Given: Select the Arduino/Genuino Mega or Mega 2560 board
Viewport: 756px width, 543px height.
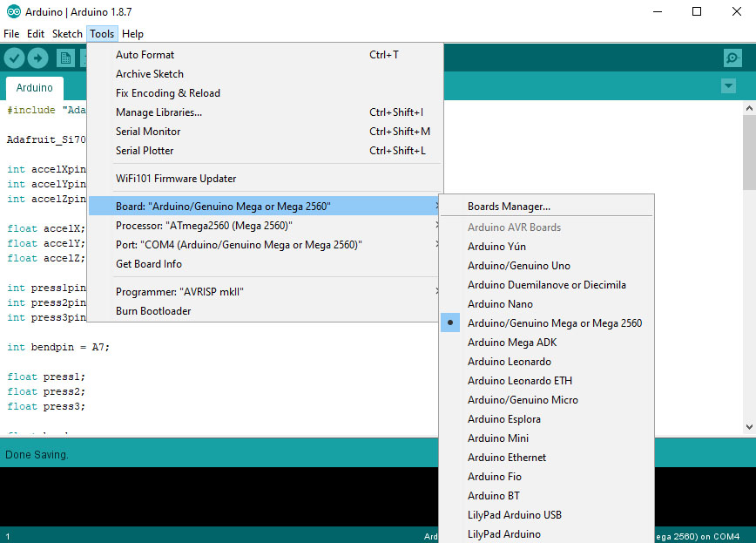Looking at the screenshot, I should pyautogui.click(x=554, y=323).
